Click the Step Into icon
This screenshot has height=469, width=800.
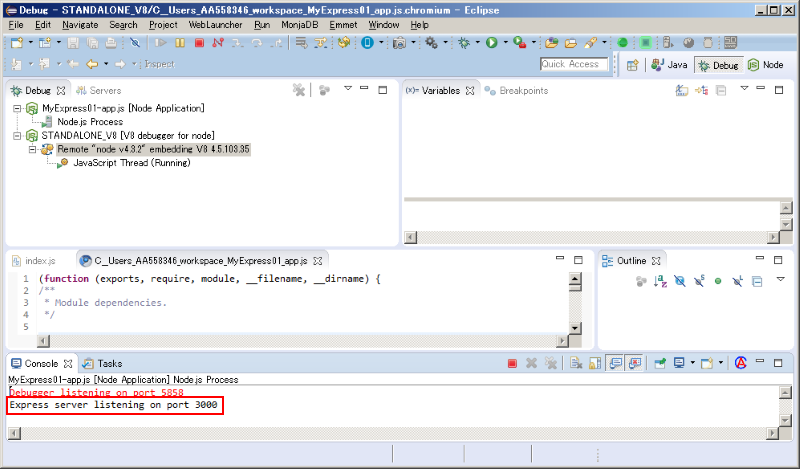tap(237, 43)
